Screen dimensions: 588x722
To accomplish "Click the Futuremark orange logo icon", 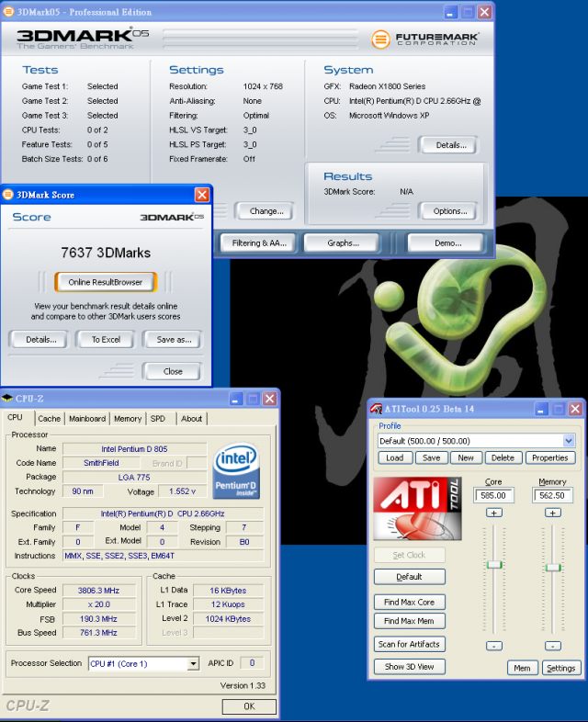I will pyautogui.click(x=380, y=39).
